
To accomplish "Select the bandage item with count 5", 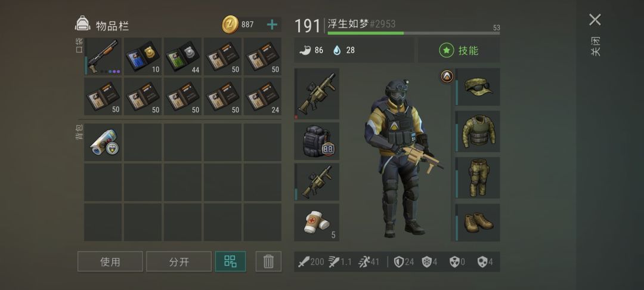I will coord(317,222).
